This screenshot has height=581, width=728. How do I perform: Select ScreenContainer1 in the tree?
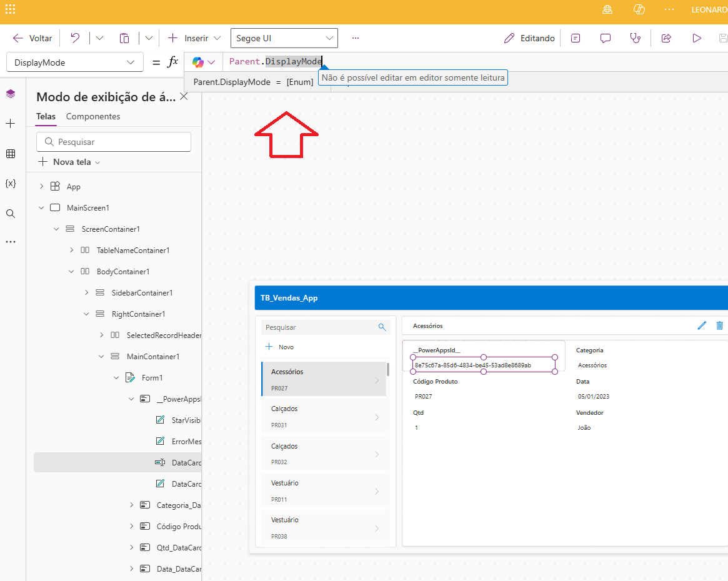click(x=111, y=229)
